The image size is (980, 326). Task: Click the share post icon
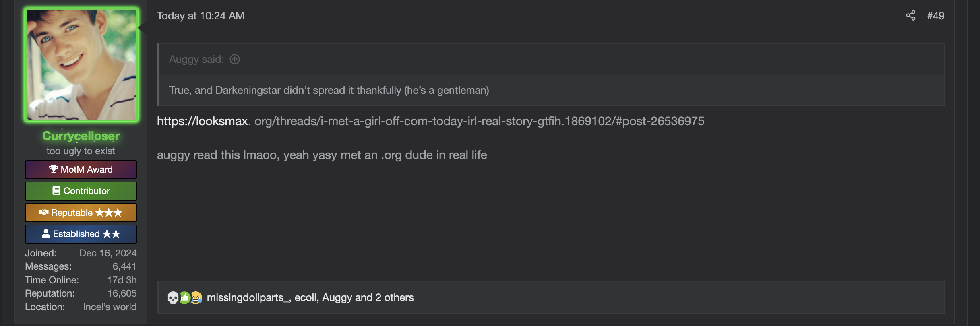[911, 16]
